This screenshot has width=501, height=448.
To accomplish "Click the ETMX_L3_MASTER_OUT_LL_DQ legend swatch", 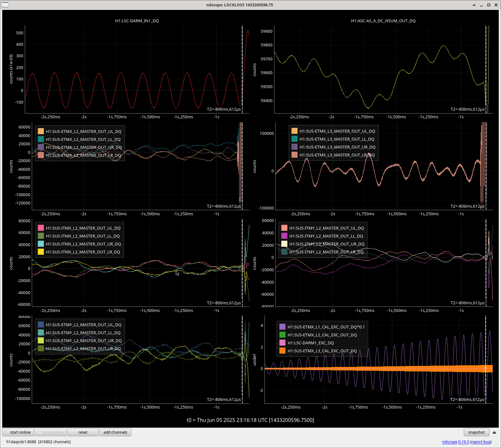I will [294, 139].
